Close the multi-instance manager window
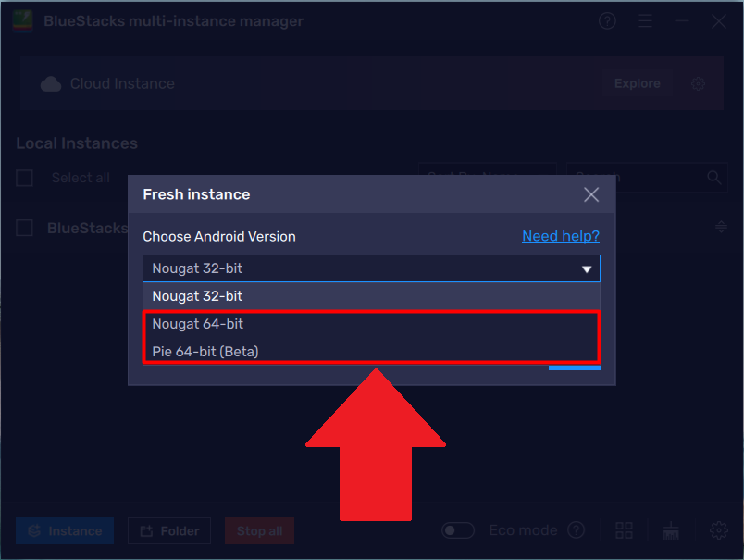This screenshot has height=560, width=744. click(719, 21)
